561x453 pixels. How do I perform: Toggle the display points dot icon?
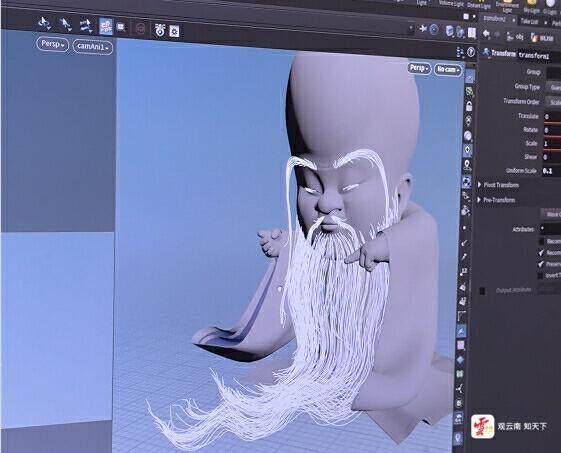[465, 228]
